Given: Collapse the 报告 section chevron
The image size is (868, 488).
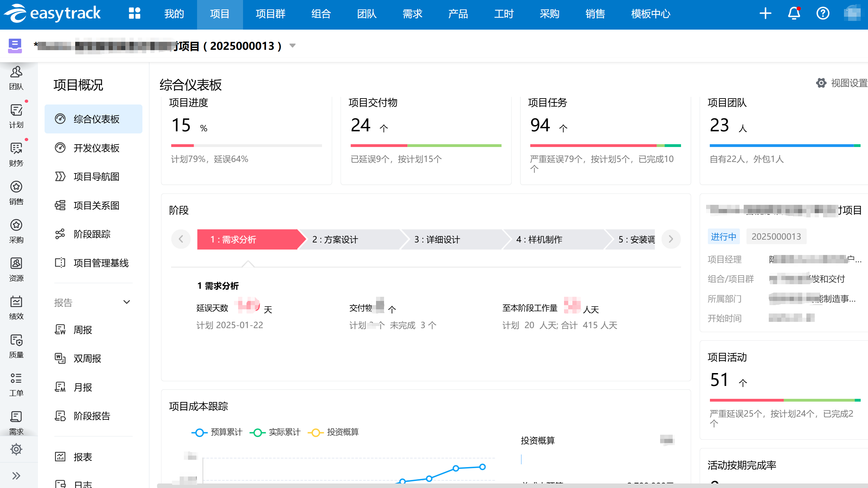Looking at the screenshot, I should coord(127,302).
